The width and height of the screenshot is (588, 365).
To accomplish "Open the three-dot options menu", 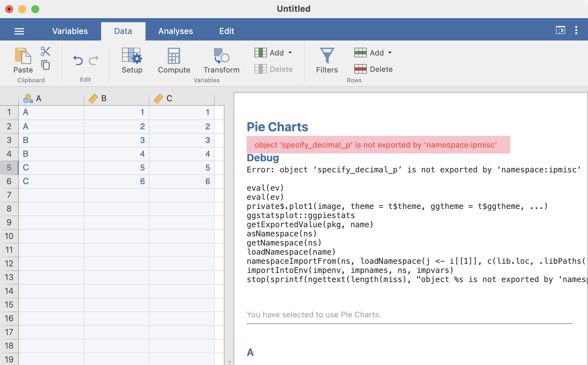I will [576, 30].
